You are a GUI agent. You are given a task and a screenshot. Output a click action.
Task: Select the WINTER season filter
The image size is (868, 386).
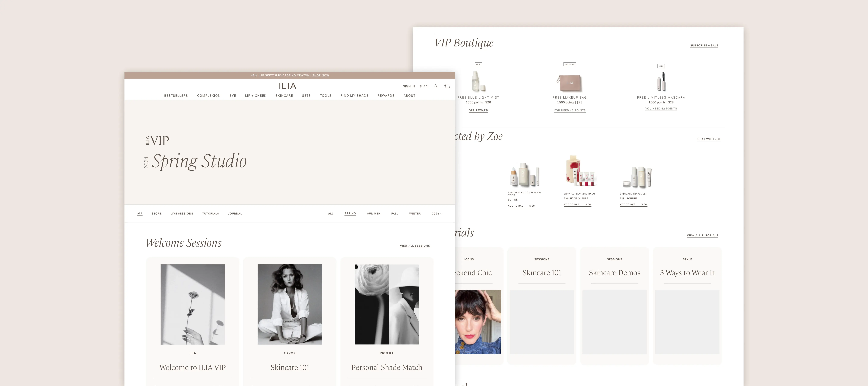415,213
